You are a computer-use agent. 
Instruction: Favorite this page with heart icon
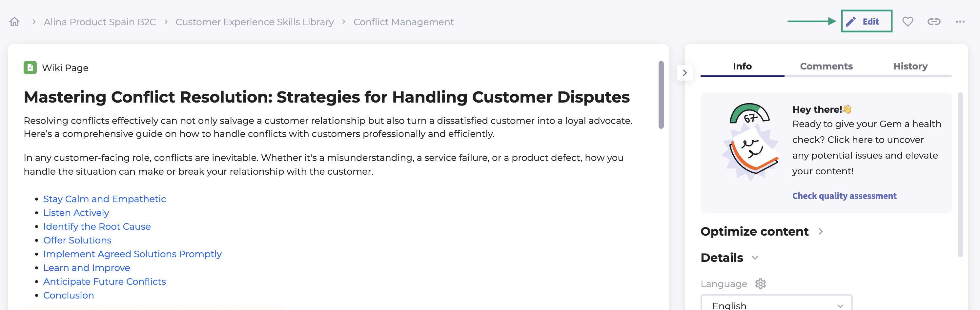[x=908, y=22]
